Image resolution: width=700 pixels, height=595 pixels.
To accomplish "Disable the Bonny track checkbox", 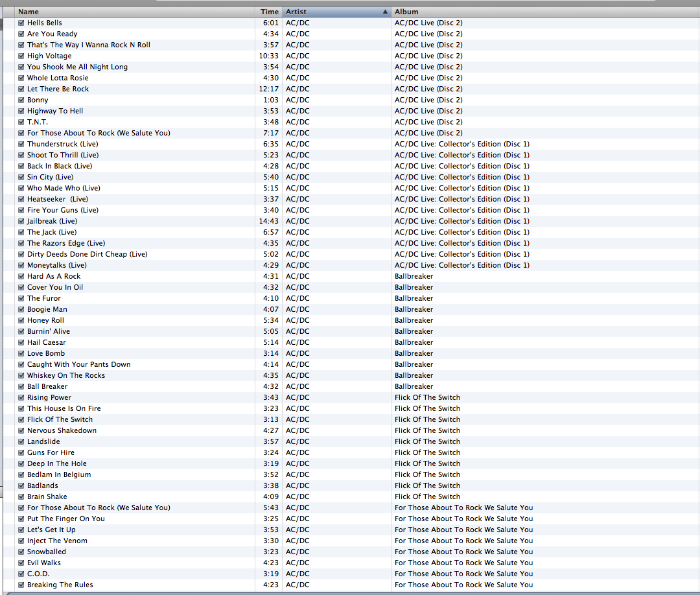I will [21, 100].
